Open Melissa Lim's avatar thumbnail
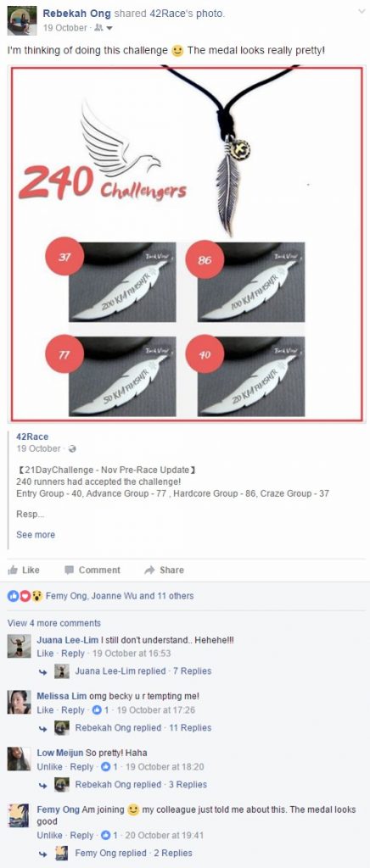 [19, 702]
